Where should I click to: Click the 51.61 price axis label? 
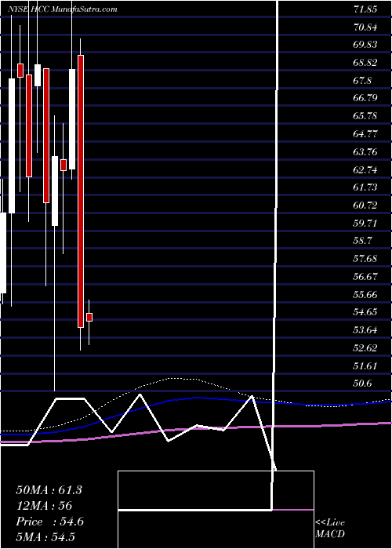(x=365, y=366)
